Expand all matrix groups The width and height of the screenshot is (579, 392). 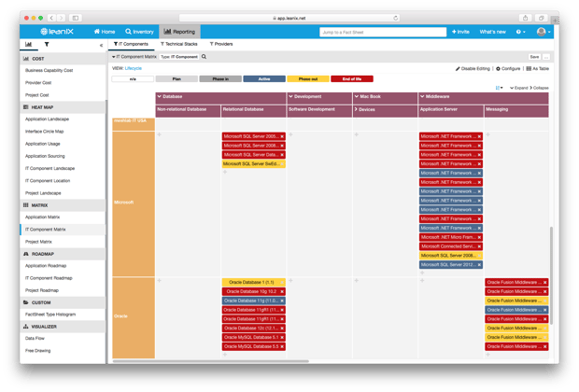point(518,88)
